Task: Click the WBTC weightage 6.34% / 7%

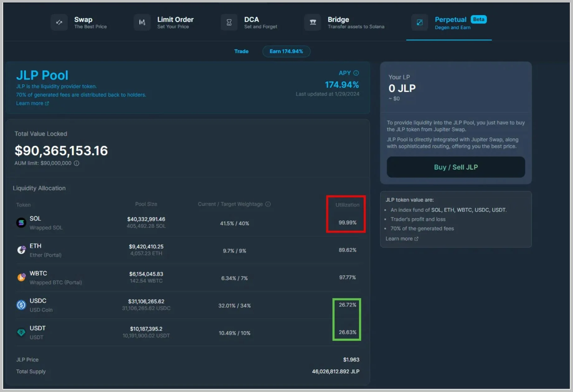Action: pyautogui.click(x=234, y=278)
